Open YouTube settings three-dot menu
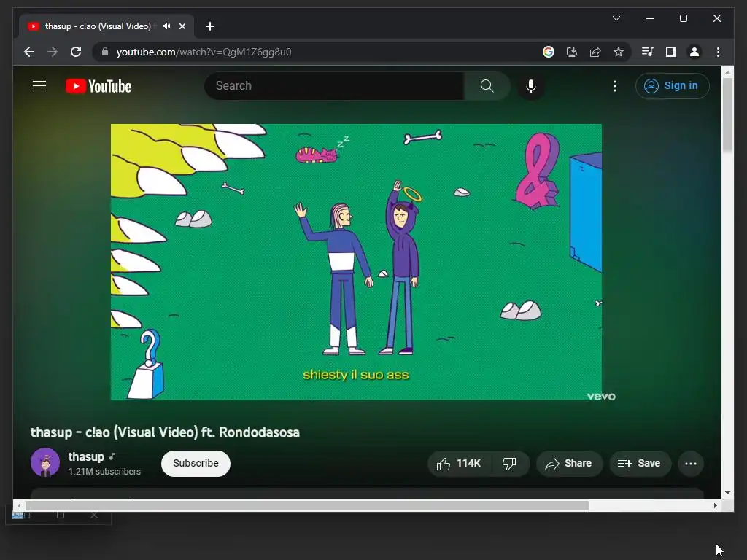 click(615, 86)
